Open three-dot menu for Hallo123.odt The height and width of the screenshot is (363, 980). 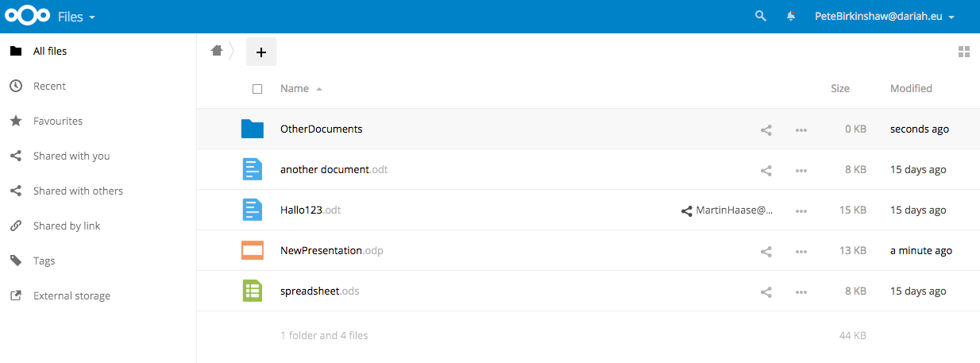click(801, 210)
